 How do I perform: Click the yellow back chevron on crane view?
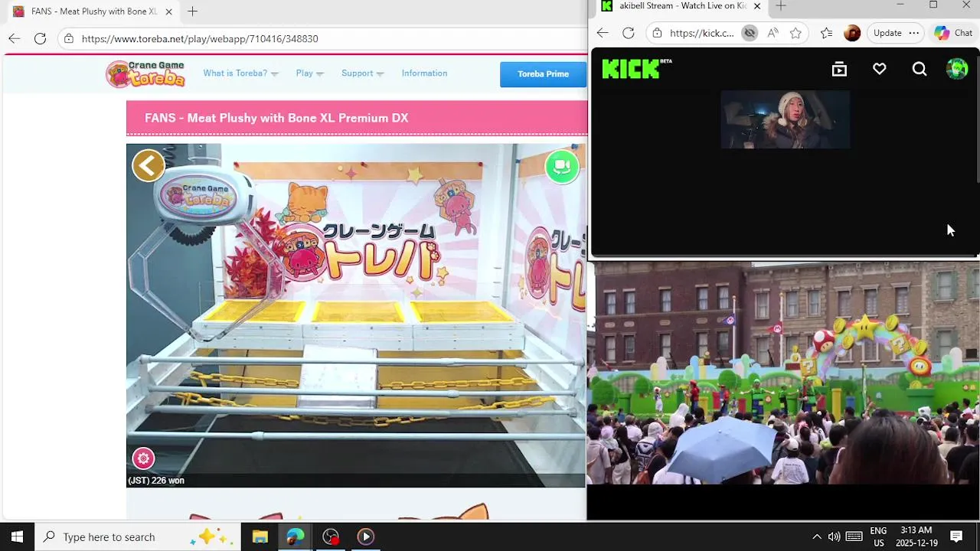click(x=149, y=165)
